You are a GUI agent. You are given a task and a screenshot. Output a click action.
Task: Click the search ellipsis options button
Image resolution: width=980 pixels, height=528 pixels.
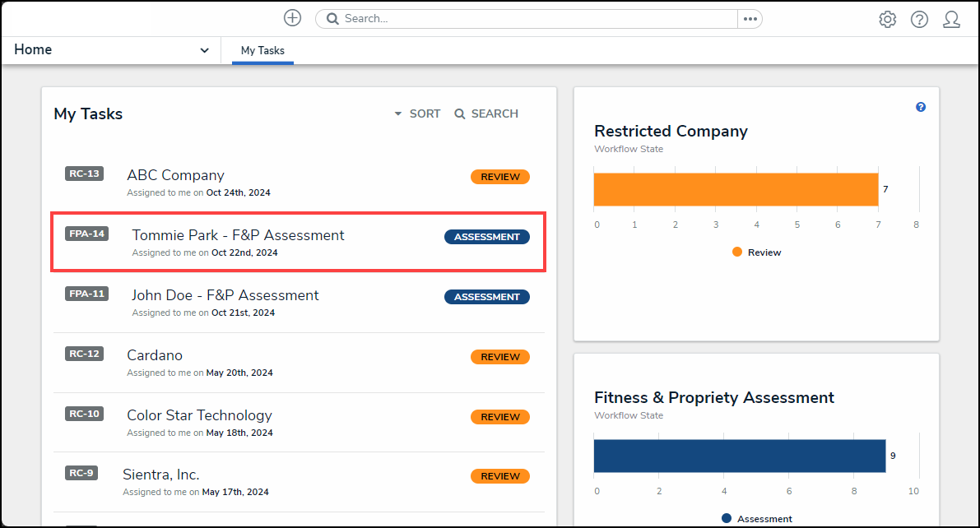coord(750,19)
